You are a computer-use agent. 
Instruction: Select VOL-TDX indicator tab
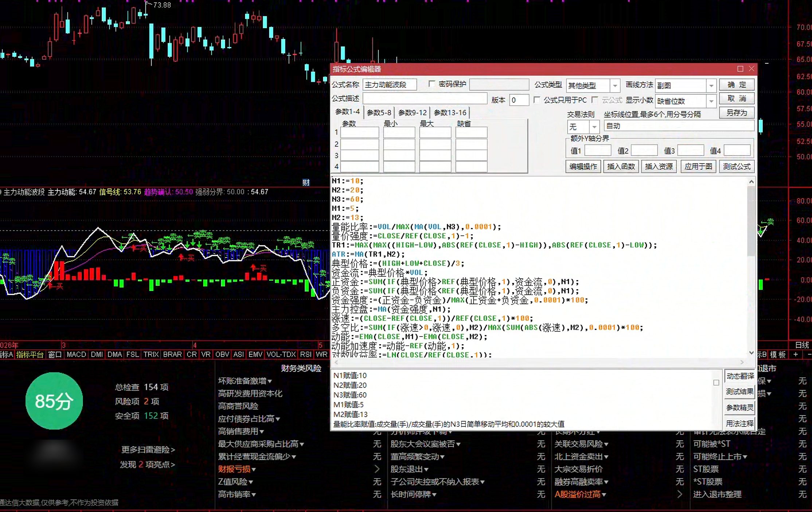point(281,354)
